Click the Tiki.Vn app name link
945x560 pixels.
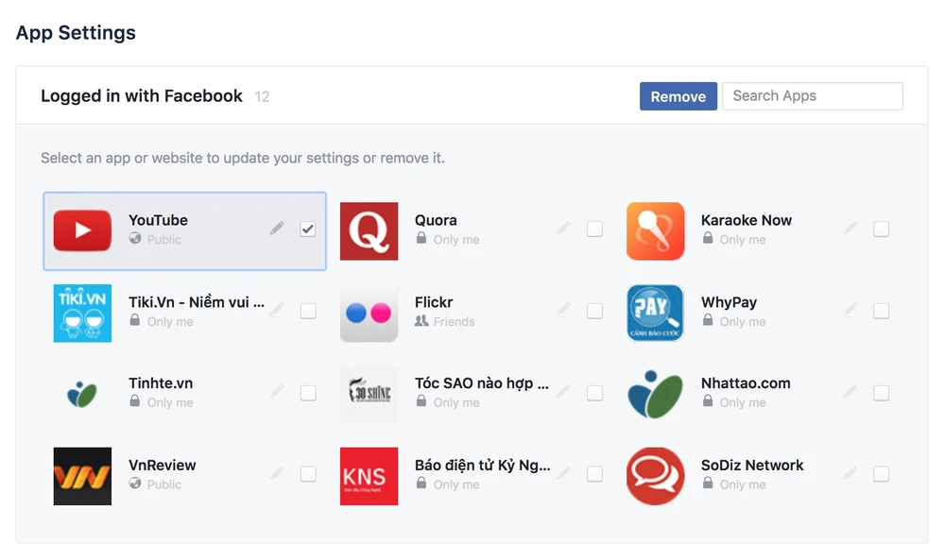(196, 302)
